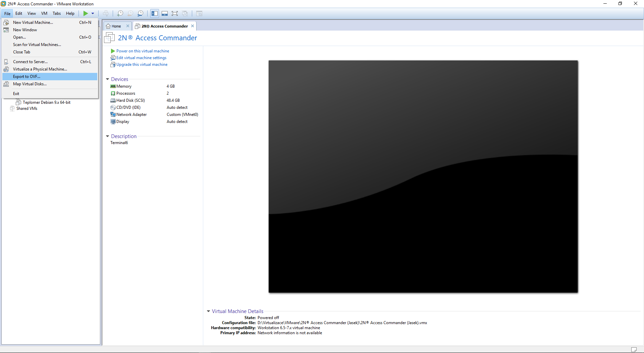Click the revert to snapshot icon
Viewport: 644px width, 353px height.
[x=130, y=13]
